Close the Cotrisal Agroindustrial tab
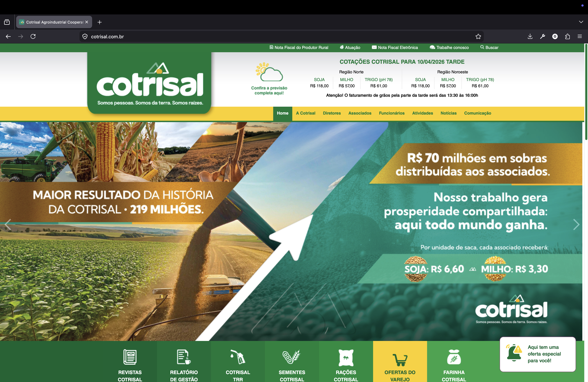 point(87,22)
